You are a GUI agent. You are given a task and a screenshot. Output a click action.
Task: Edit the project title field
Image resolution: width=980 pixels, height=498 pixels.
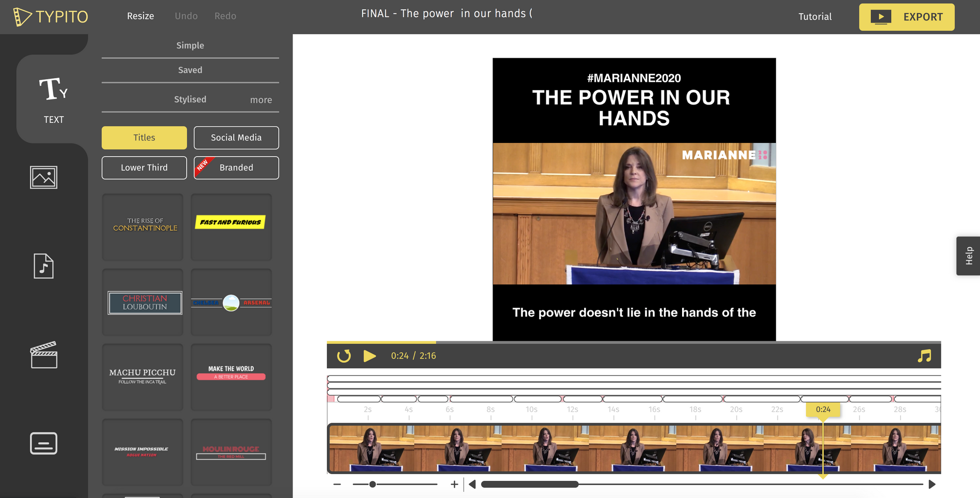(446, 14)
